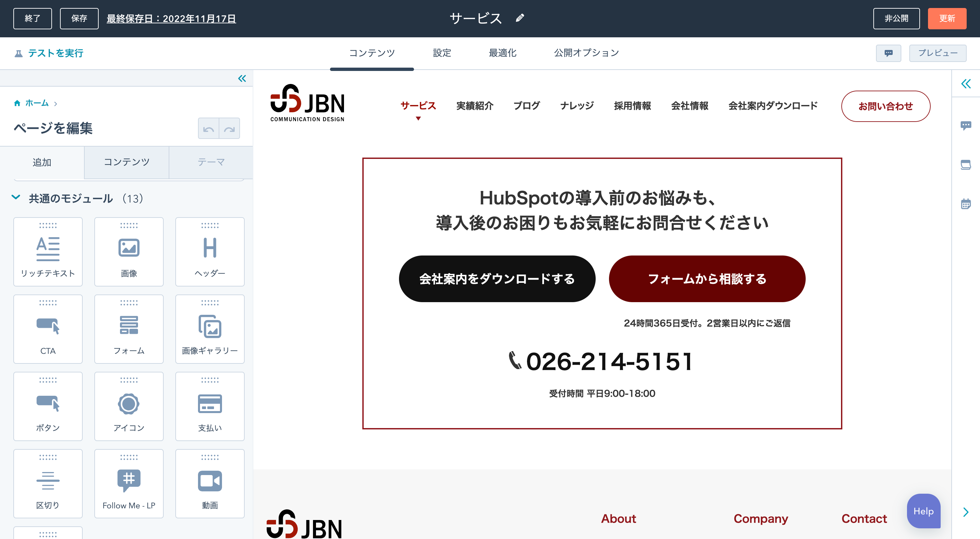Select the CTA module
The image size is (980, 539).
click(48, 329)
